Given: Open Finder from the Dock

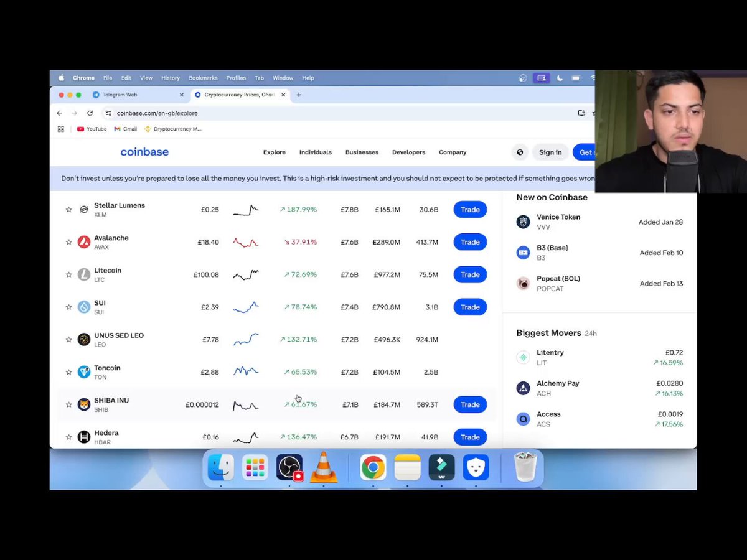Looking at the screenshot, I should pyautogui.click(x=220, y=467).
